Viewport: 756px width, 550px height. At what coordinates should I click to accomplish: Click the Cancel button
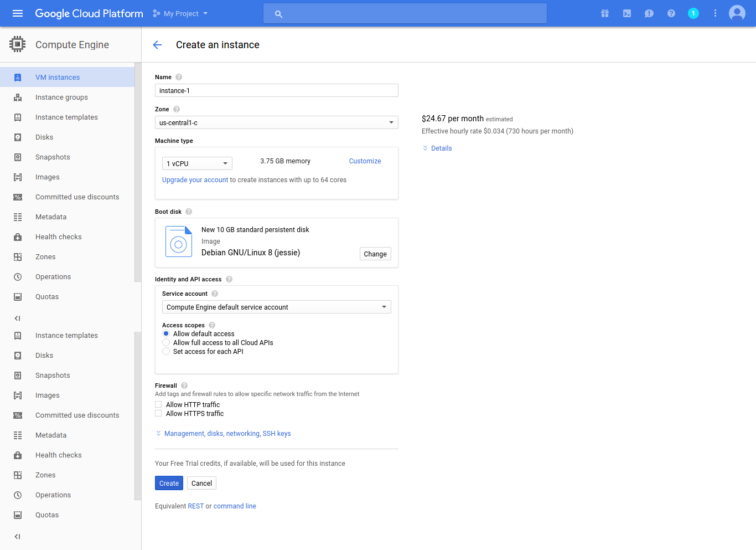(201, 483)
